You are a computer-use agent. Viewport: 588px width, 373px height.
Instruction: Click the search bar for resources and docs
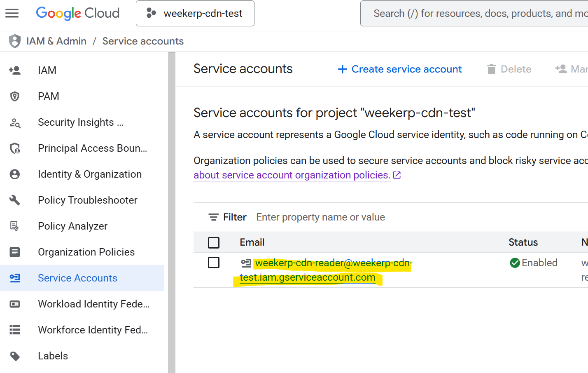click(478, 14)
